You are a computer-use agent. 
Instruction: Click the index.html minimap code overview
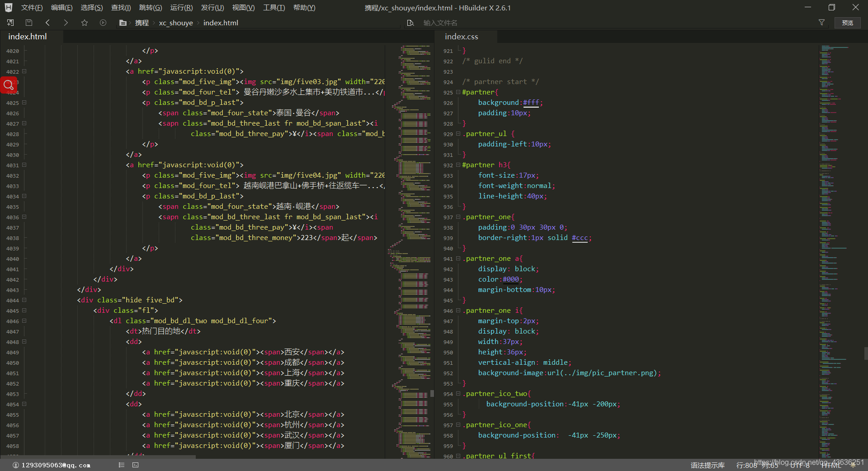point(409,251)
